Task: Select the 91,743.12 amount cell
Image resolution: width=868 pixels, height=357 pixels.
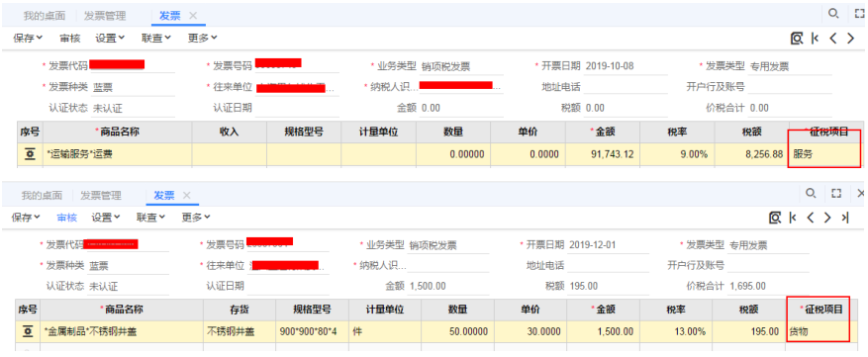Action: pos(603,154)
